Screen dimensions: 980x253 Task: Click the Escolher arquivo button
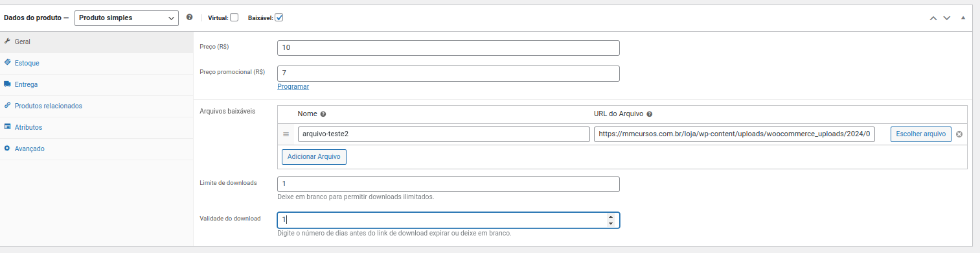[x=920, y=134]
